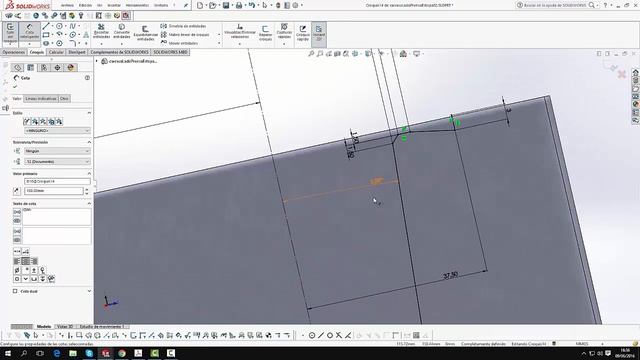Viewport: 640px width, 360px height.
Task: Click the red X cancel sketch corner icon
Action: point(622,74)
